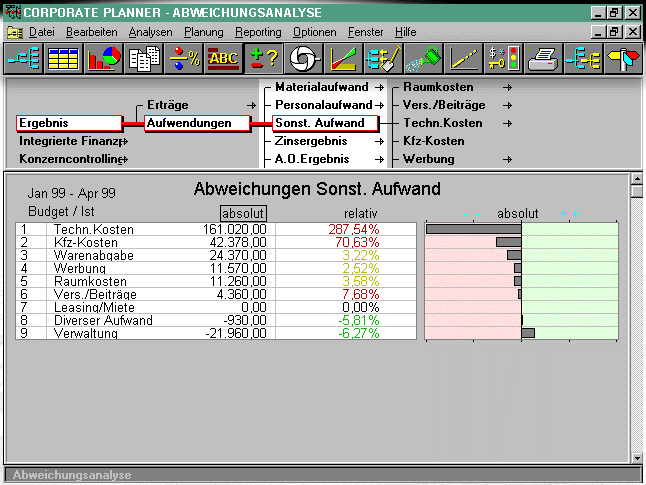Expand Zinsergebnis using its arrow
The image size is (646, 485).
pos(379,142)
